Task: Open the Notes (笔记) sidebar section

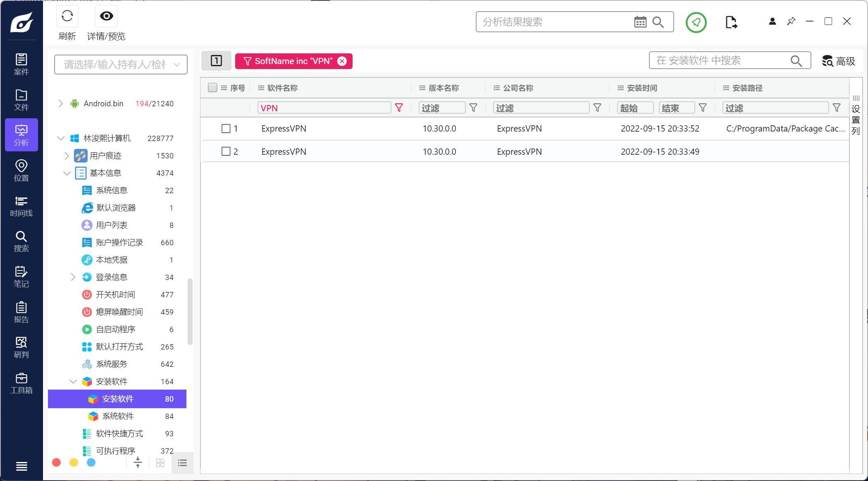Action: click(21, 277)
